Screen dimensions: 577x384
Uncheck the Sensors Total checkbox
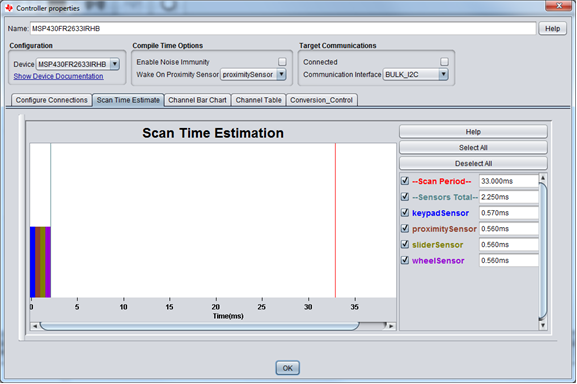[x=405, y=197]
